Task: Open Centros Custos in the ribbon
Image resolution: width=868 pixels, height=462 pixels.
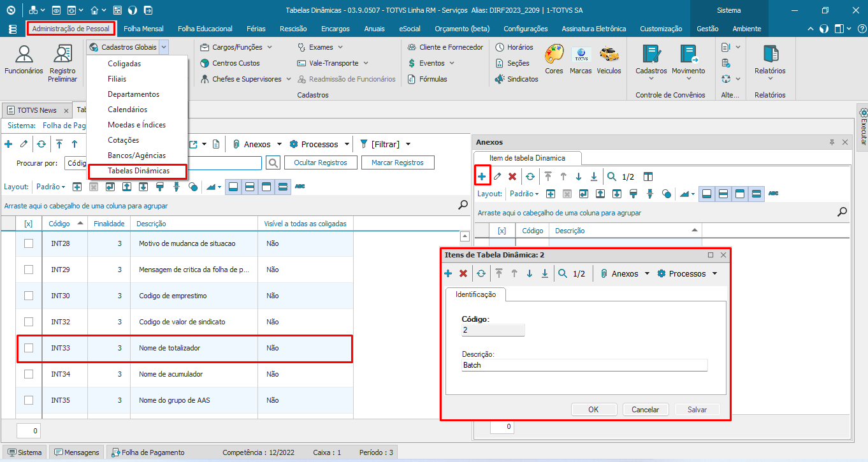Action: [x=230, y=63]
